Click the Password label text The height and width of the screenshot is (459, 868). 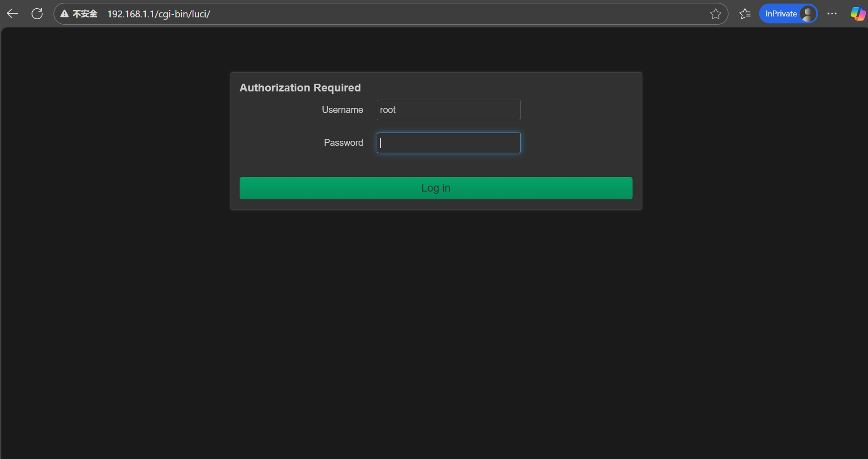343,142
